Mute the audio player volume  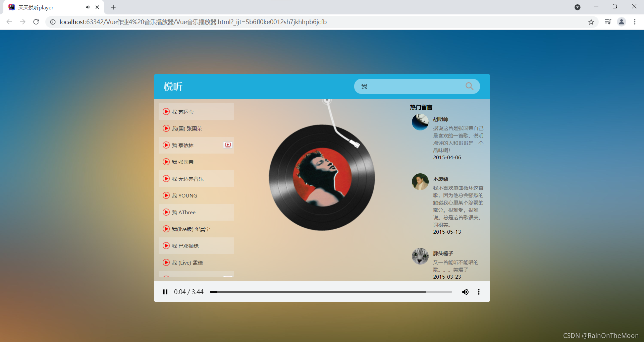(465, 292)
